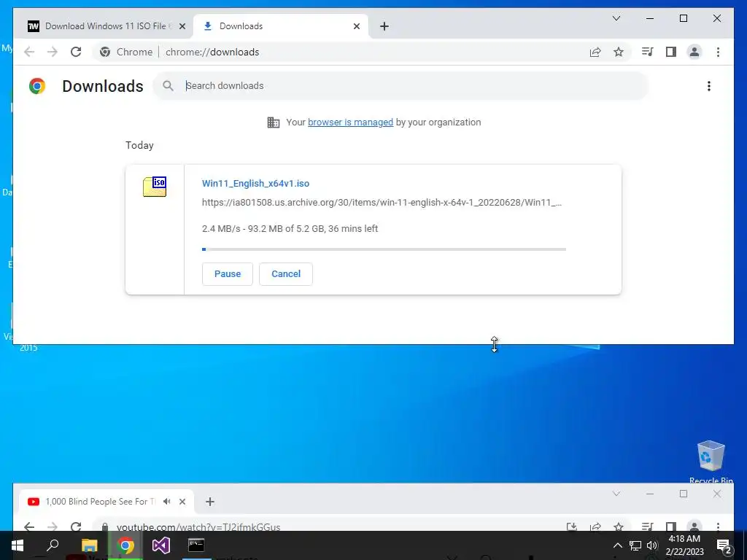747x560 pixels.
Task: Open Windows Start menu
Action: point(18,545)
